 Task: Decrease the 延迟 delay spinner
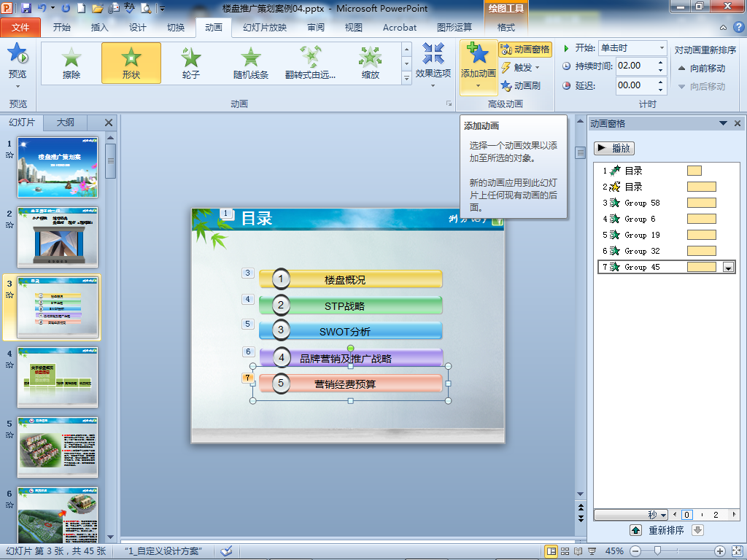[x=661, y=90]
